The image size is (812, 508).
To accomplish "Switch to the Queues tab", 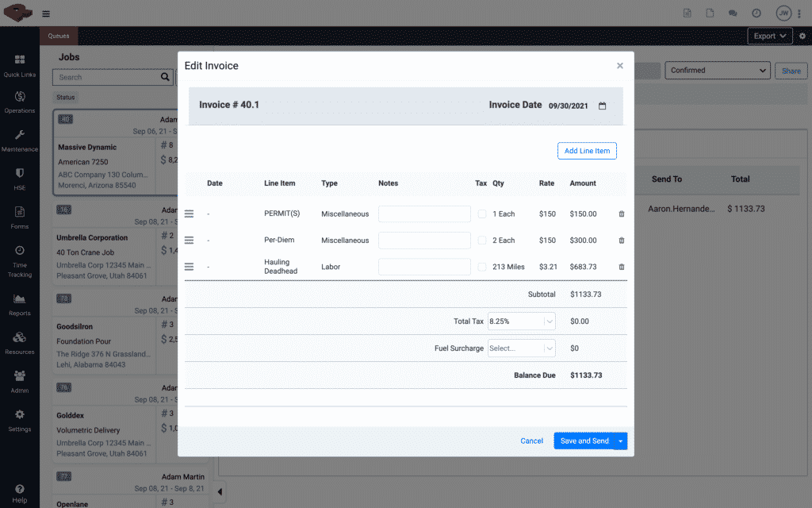I will (x=58, y=36).
